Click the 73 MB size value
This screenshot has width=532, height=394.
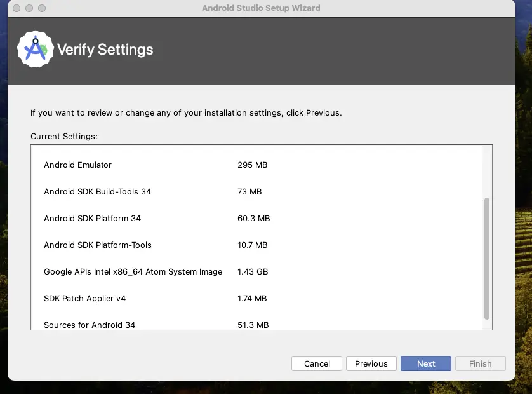tap(249, 191)
